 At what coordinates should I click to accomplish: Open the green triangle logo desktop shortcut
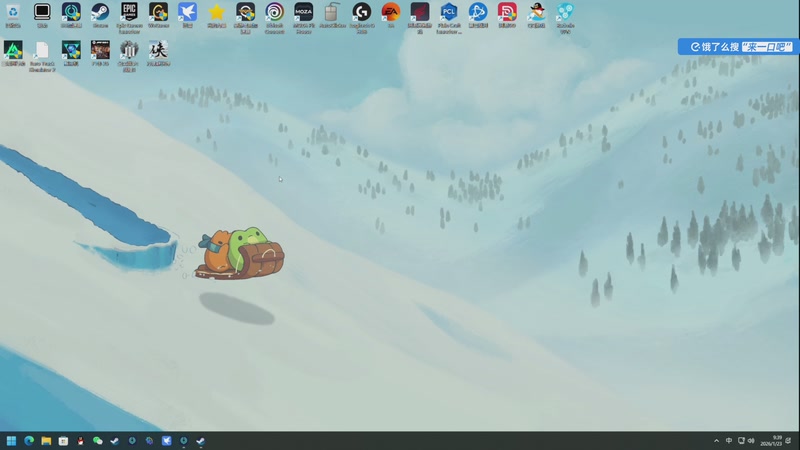pos(13,53)
